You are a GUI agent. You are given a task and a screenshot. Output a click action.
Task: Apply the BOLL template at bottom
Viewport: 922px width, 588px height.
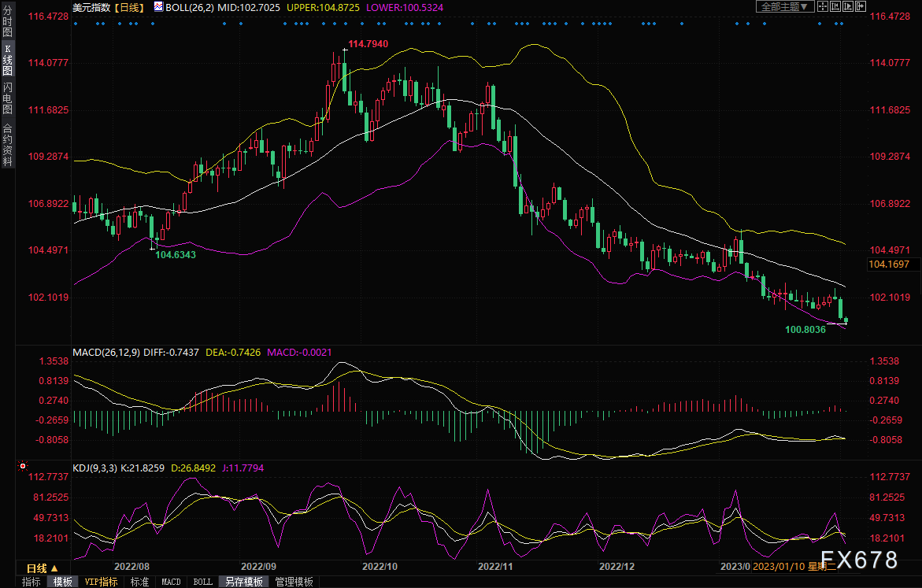[x=202, y=582]
